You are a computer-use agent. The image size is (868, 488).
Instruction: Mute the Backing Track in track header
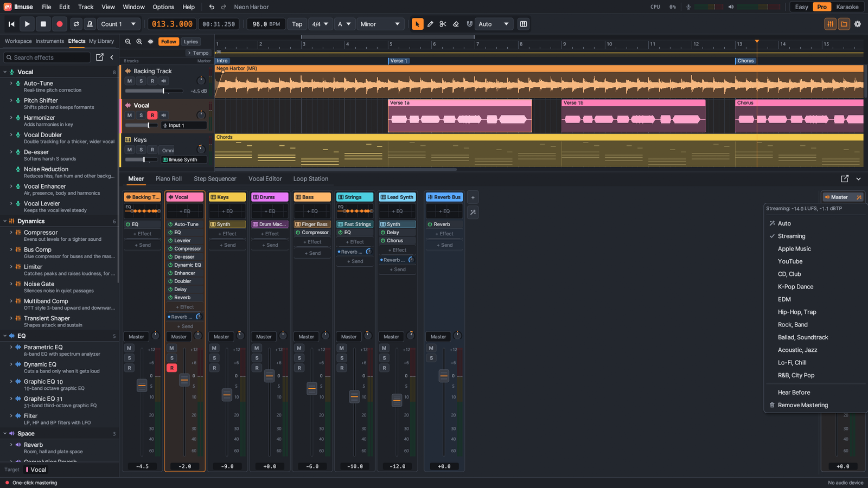(130, 81)
